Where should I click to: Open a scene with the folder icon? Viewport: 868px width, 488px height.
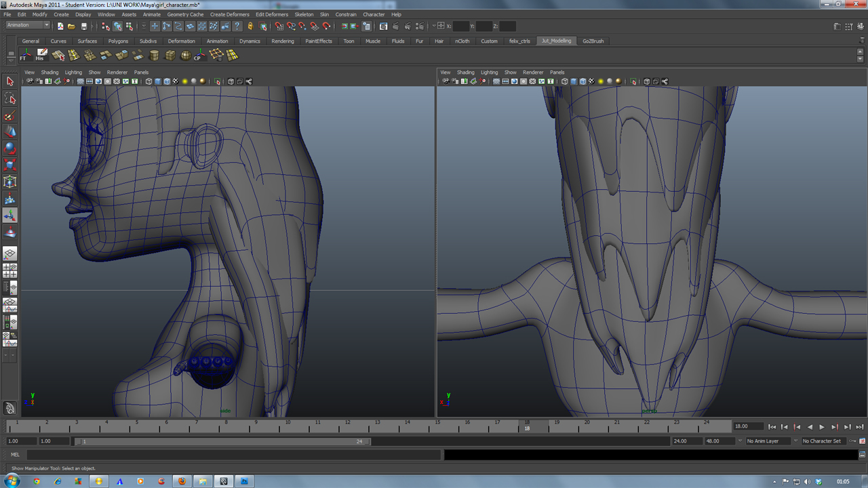pyautogui.click(x=73, y=27)
